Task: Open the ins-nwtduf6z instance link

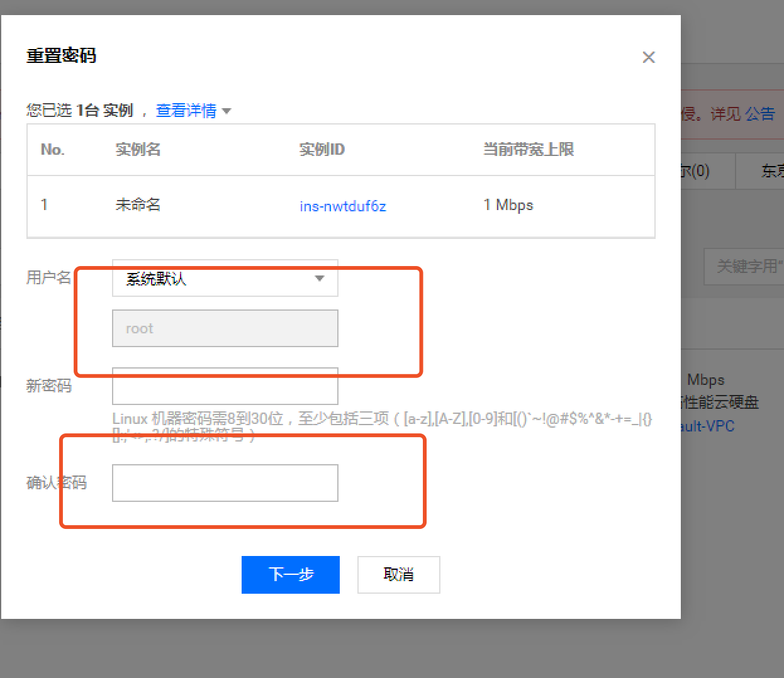Action: (342, 205)
